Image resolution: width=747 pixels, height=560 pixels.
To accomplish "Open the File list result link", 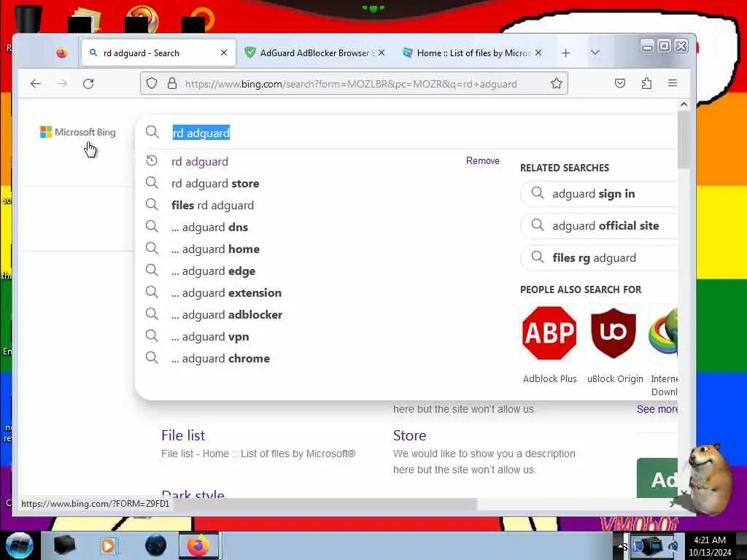I will (183, 435).
